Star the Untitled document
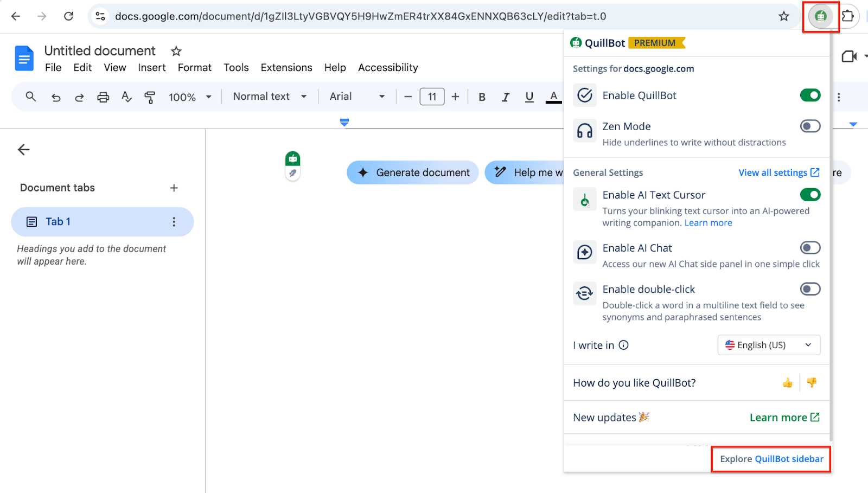The height and width of the screenshot is (493, 868). [176, 51]
